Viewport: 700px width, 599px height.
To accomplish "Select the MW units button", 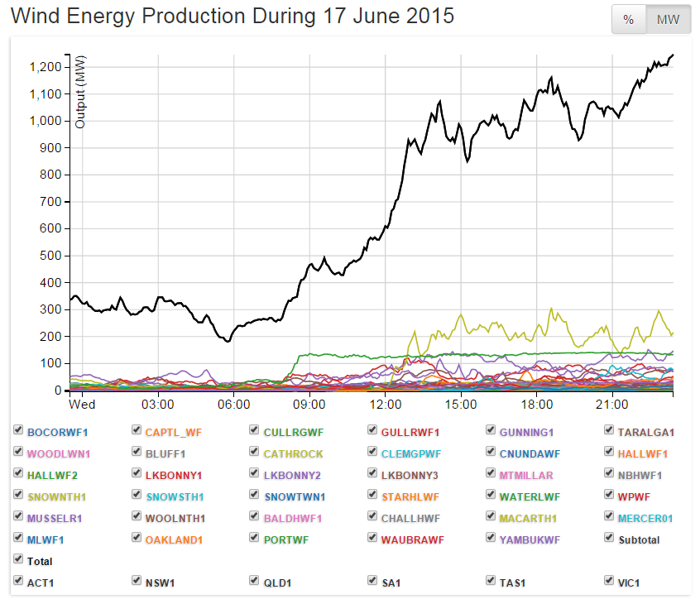I will point(668,20).
